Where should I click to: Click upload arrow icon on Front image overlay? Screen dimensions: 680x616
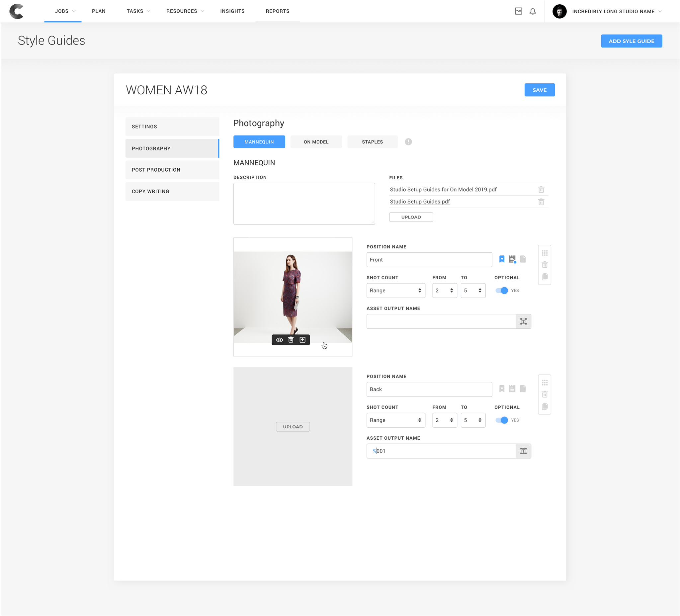302,340
